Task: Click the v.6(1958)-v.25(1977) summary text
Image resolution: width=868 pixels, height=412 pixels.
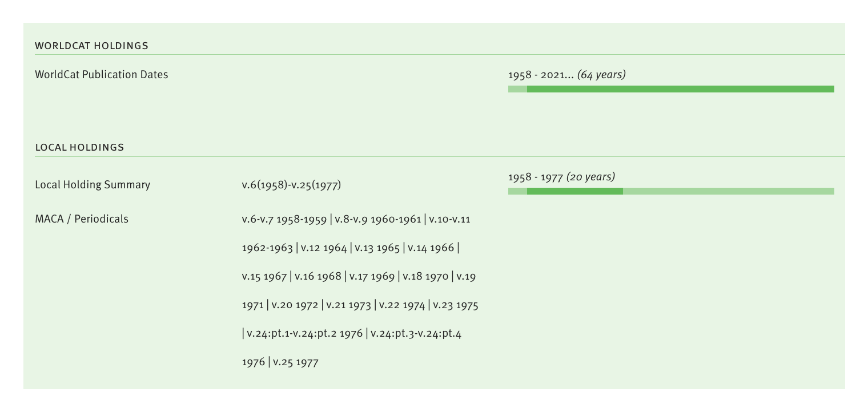Action: pos(291,185)
